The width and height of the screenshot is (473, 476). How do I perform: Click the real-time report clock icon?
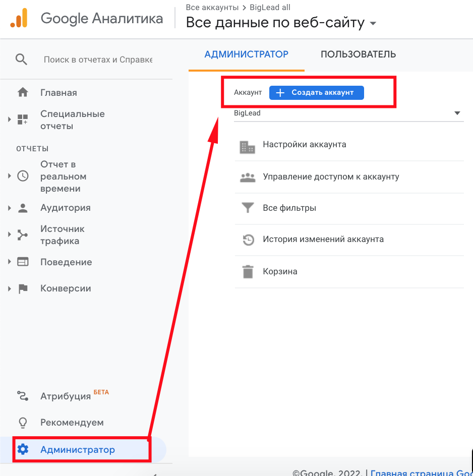(23, 176)
